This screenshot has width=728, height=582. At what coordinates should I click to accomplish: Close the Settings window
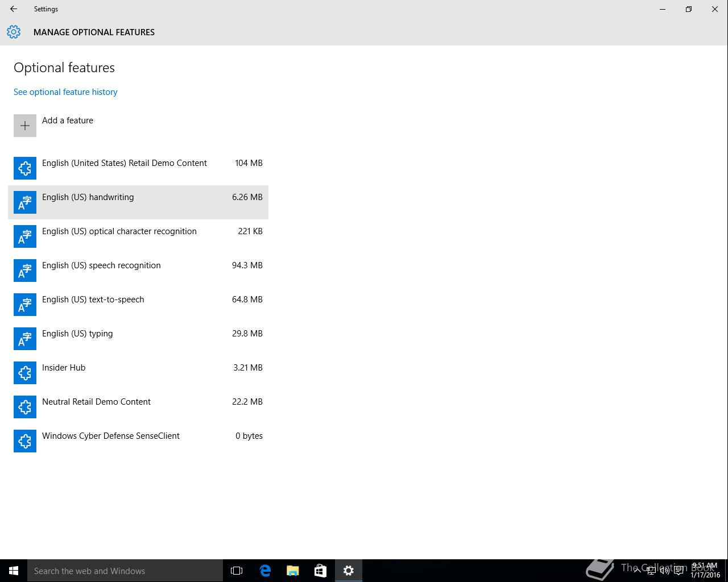point(715,9)
